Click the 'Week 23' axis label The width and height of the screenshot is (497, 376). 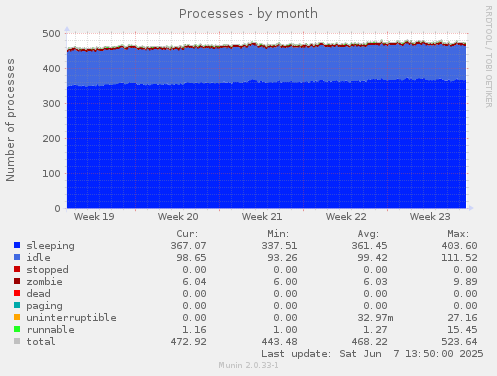(430, 217)
